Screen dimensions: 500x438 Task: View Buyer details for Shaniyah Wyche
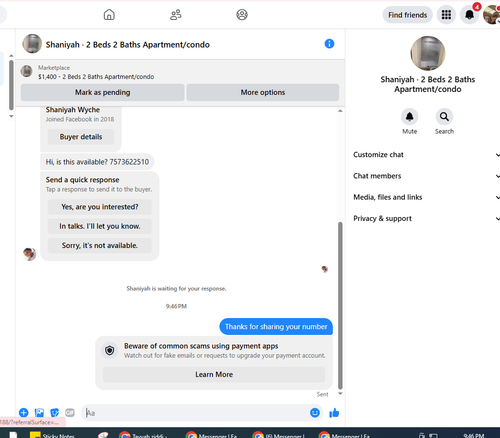point(81,137)
